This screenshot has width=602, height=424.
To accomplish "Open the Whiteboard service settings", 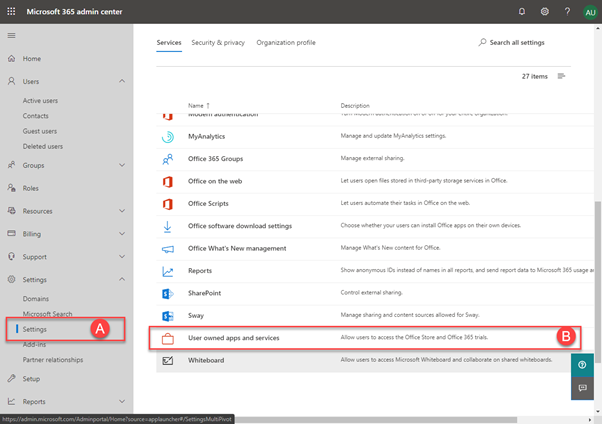I will [206, 360].
